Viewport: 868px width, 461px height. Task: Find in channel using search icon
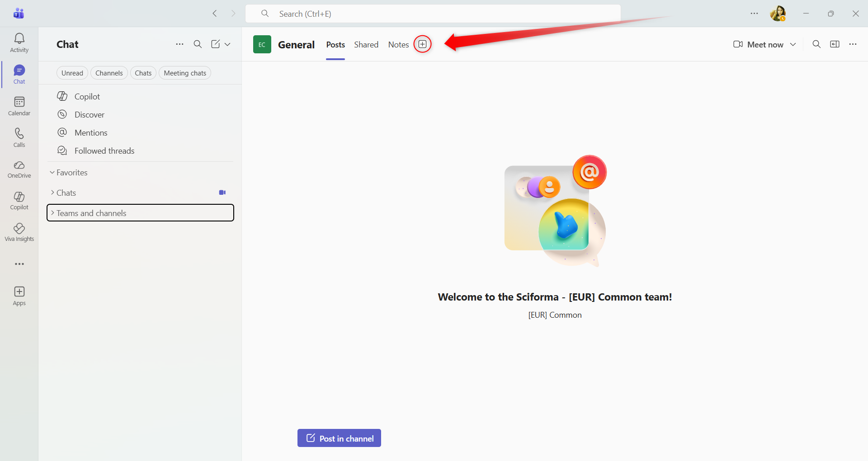816,44
